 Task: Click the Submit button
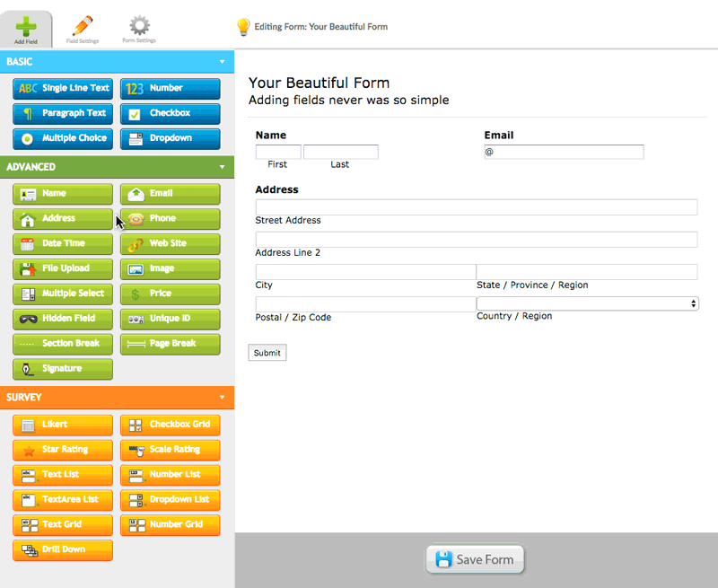point(267,352)
